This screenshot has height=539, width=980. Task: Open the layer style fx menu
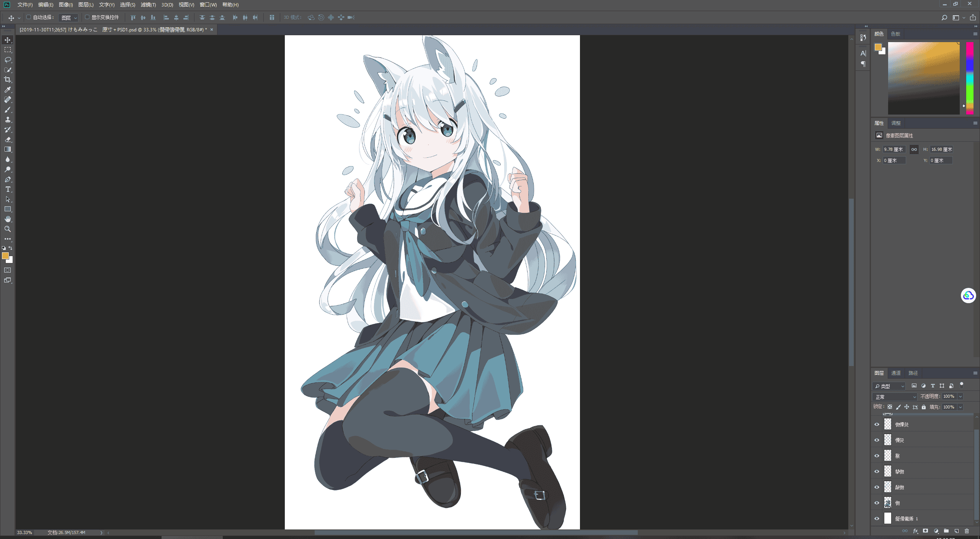click(x=915, y=531)
